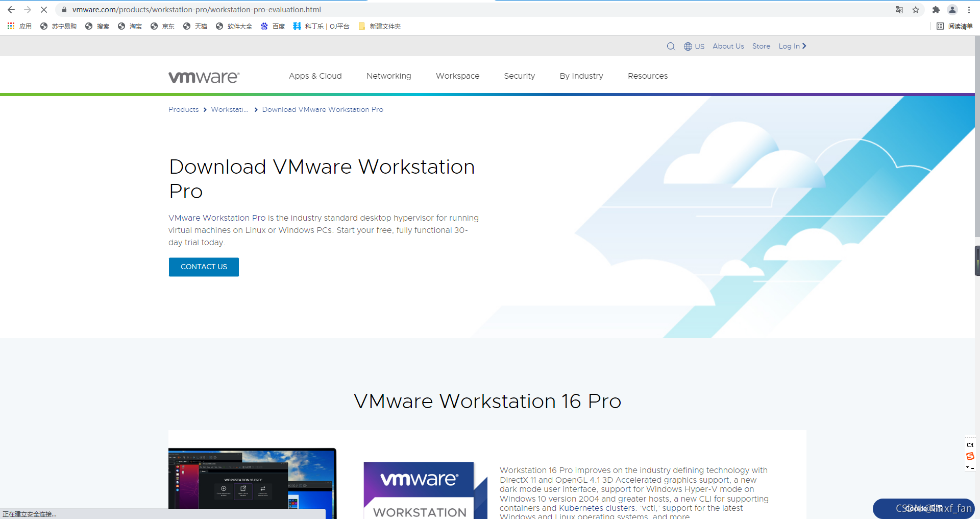Image resolution: width=980 pixels, height=519 pixels.
Task: Open the 阅读清单 reading list
Action: 954,26
